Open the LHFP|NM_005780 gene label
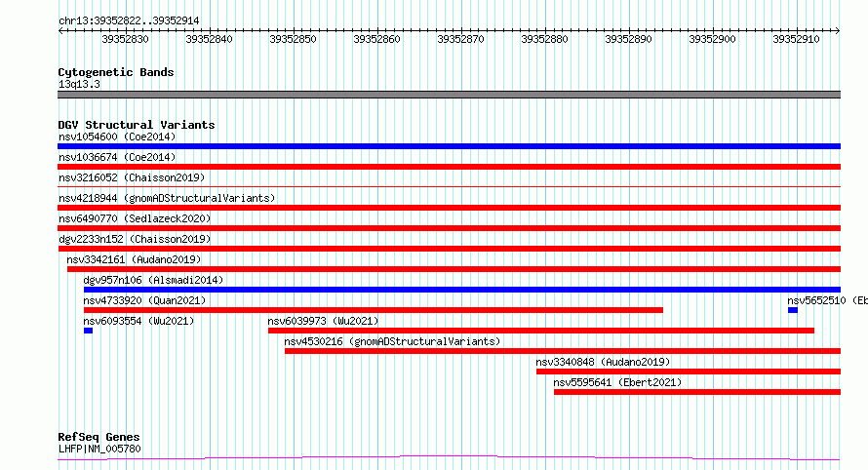868x470 pixels. (x=99, y=449)
